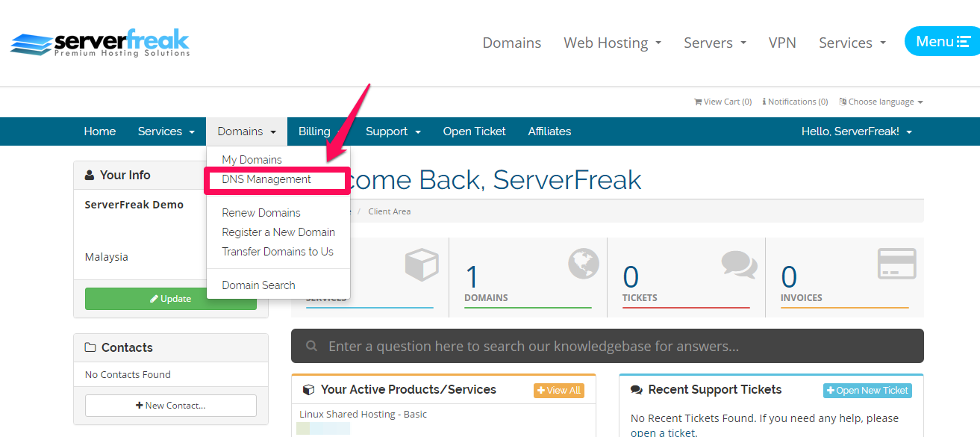Click the user icon beside Your Info
Image resolution: width=980 pixels, height=437 pixels.
click(x=90, y=175)
